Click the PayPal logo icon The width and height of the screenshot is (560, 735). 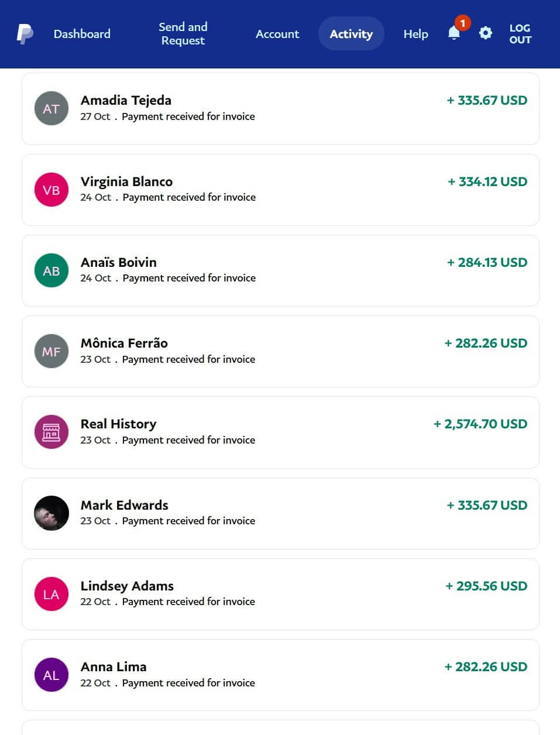[25, 34]
